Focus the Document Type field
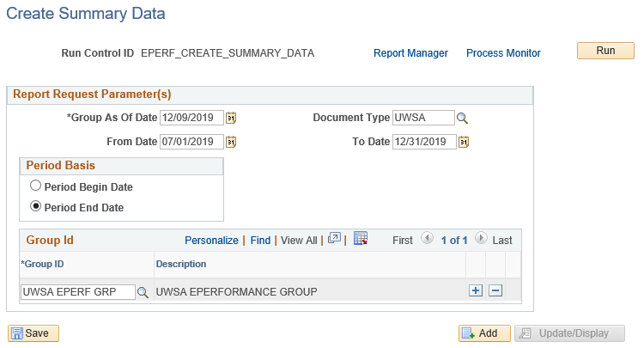The width and height of the screenshot is (644, 348). point(423,118)
